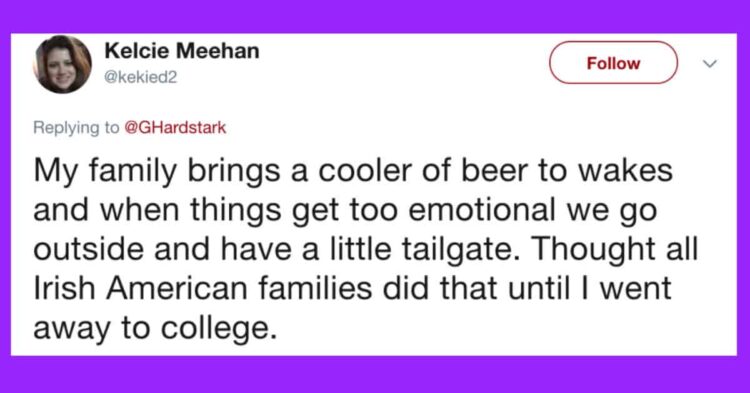Select the Kelcie Meehan display name
The image size is (750, 393).
182,51
